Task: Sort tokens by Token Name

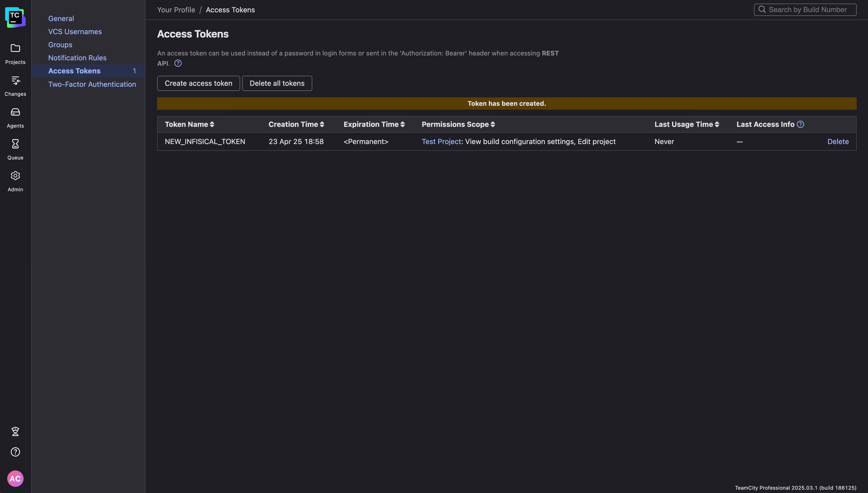Action: tap(190, 124)
